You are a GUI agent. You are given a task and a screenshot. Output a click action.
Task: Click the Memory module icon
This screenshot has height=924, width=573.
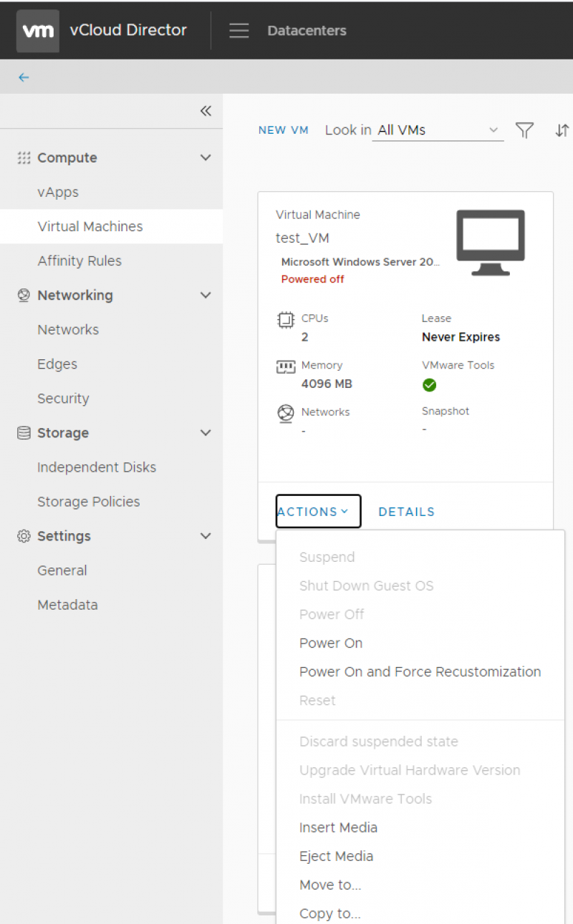click(x=286, y=367)
